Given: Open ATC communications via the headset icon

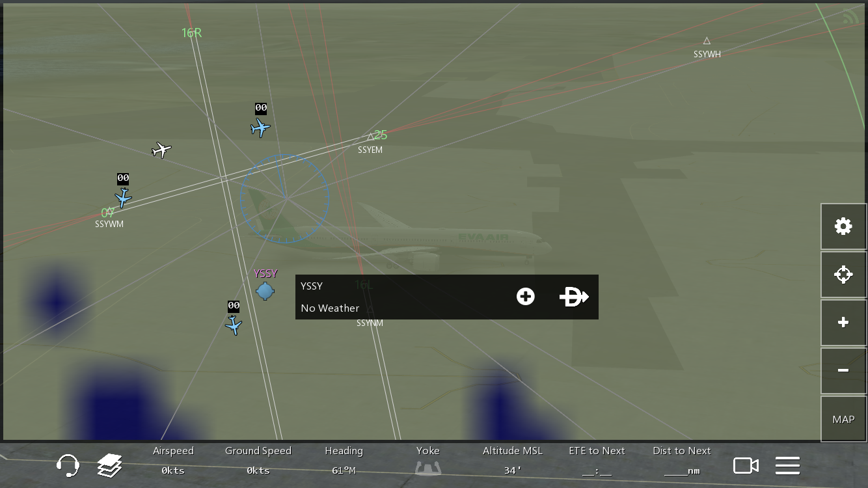Looking at the screenshot, I should coord(68,466).
